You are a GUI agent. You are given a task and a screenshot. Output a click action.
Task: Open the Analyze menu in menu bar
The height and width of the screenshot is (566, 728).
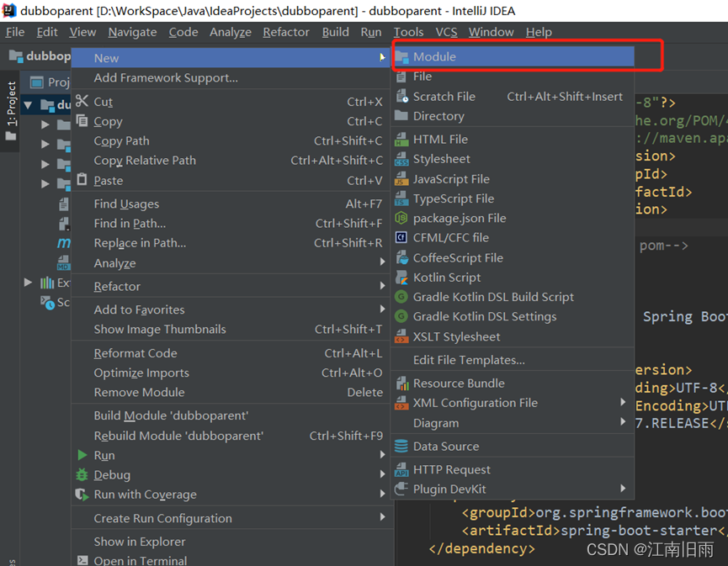(231, 32)
